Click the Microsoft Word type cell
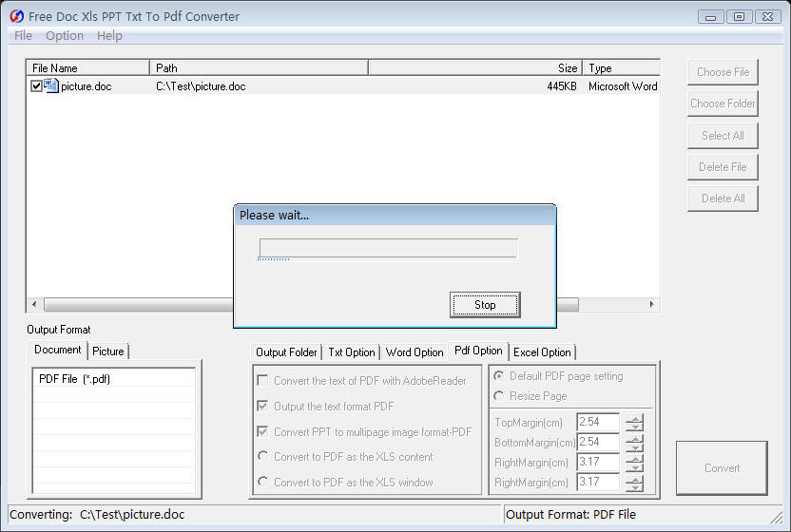 pos(623,86)
